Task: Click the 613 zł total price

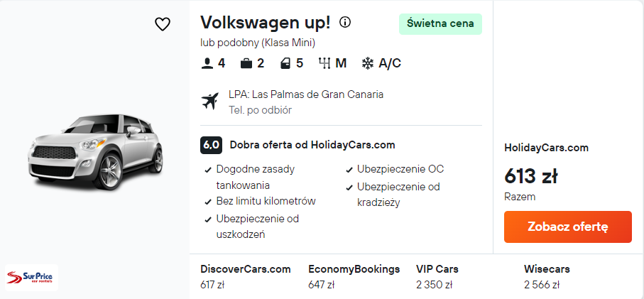Action: pyautogui.click(x=531, y=175)
